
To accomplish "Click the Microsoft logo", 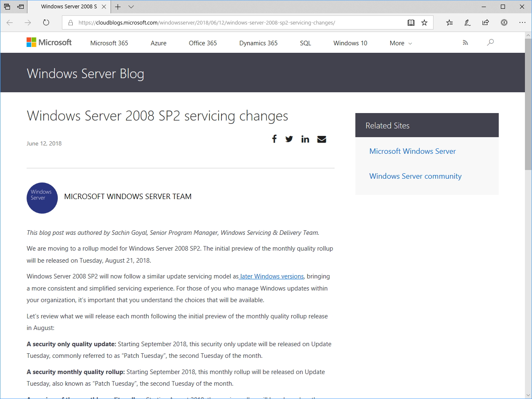I will coord(49,42).
